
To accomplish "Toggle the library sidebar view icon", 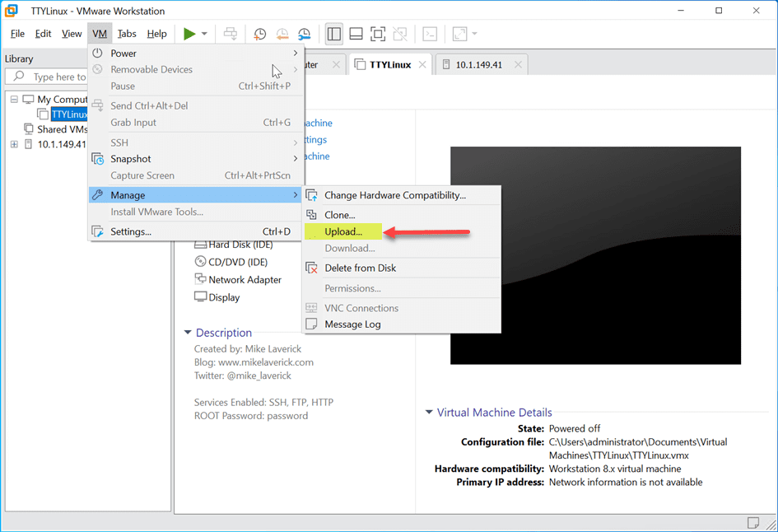I will click(334, 34).
